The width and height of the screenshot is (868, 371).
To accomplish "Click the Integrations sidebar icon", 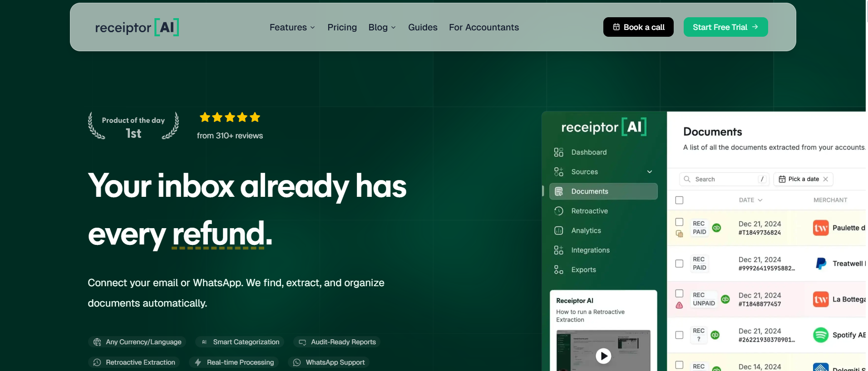I will 559,250.
